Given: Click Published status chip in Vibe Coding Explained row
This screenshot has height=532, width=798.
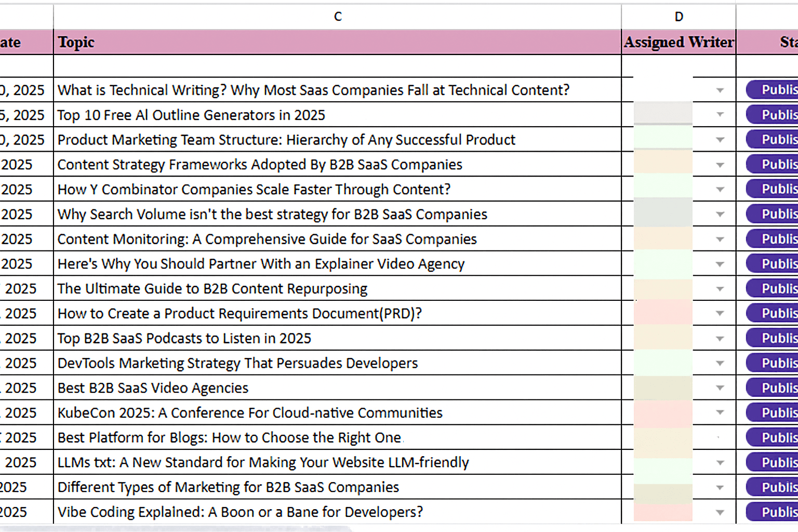Looking at the screenshot, I should pos(773,512).
